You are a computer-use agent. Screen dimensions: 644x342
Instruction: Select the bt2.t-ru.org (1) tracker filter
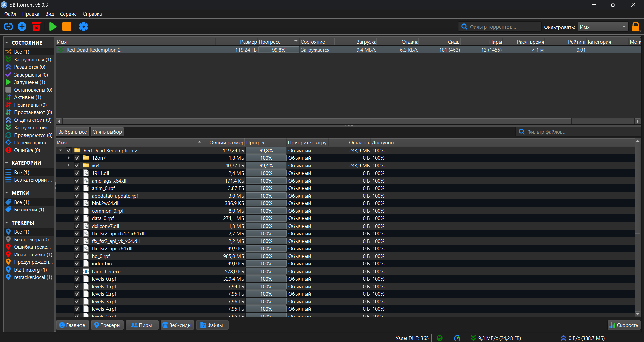[29, 270]
